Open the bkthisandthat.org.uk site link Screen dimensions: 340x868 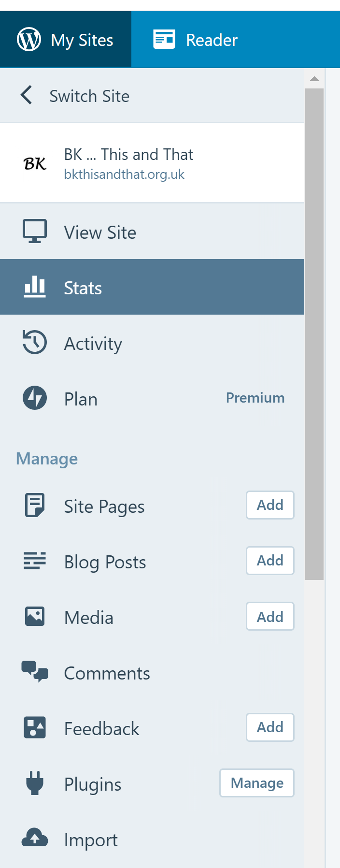point(124,174)
